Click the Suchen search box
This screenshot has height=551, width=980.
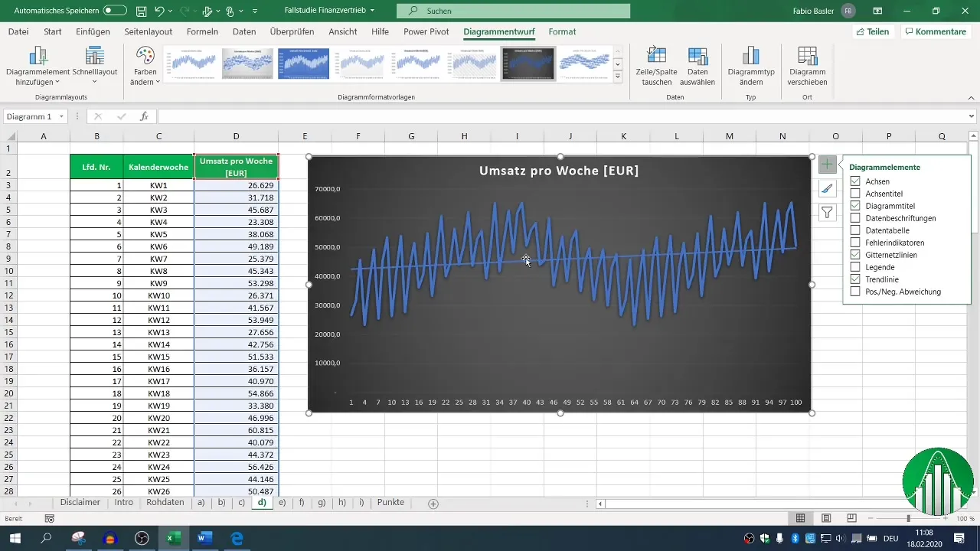pyautogui.click(x=513, y=11)
